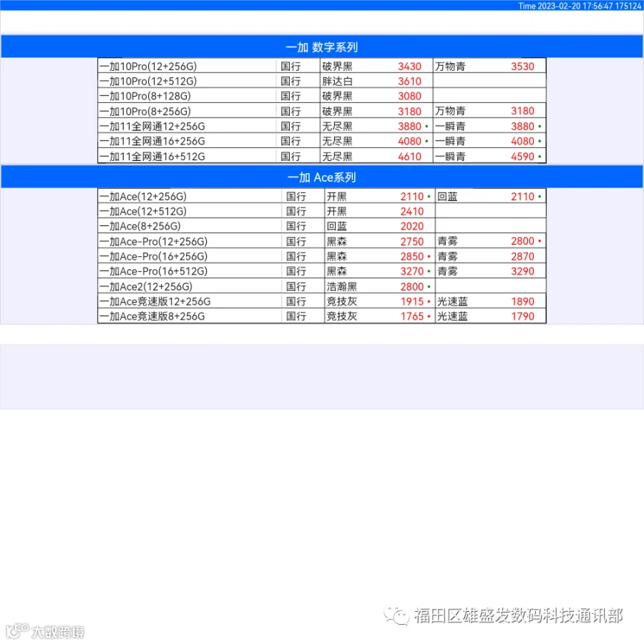Select 无尽黑 price 3880 in 一加11 12+256G row
This screenshot has height=644, width=644.
[x=409, y=126]
